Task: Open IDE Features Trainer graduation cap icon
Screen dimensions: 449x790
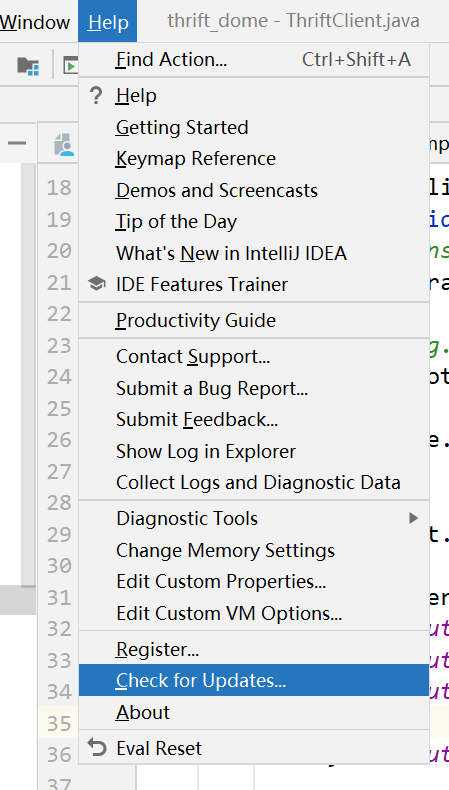Action: pyautogui.click(x=96, y=284)
